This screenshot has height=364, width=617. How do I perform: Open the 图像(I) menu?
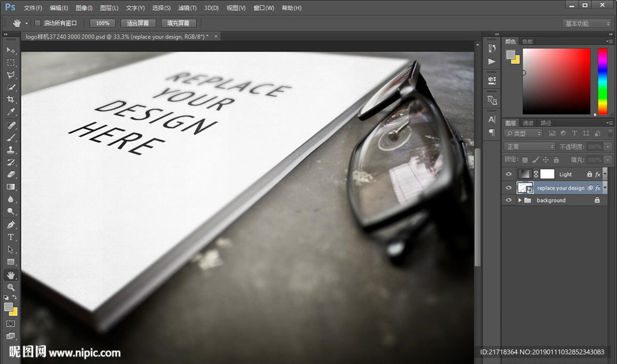pyautogui.click(x=84, y=8)
